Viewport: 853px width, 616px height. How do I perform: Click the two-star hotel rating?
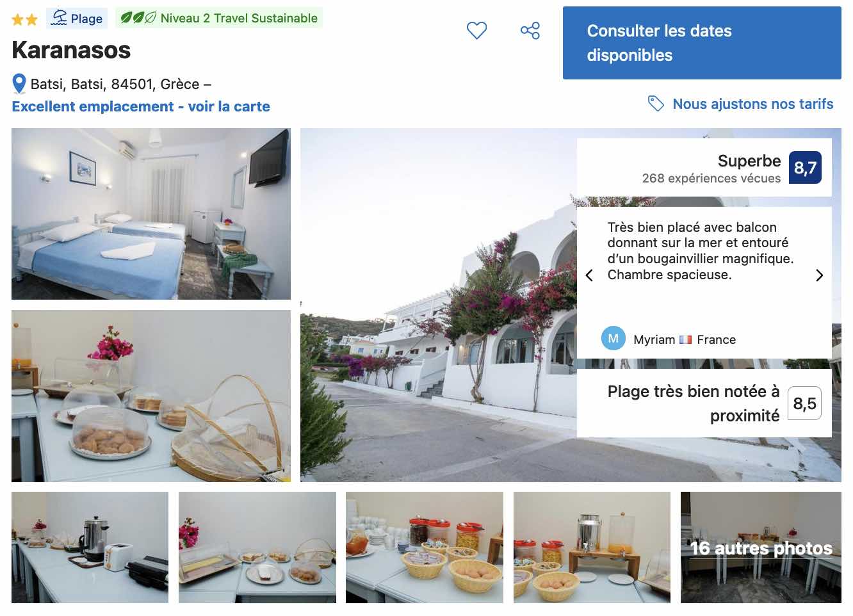25,20
